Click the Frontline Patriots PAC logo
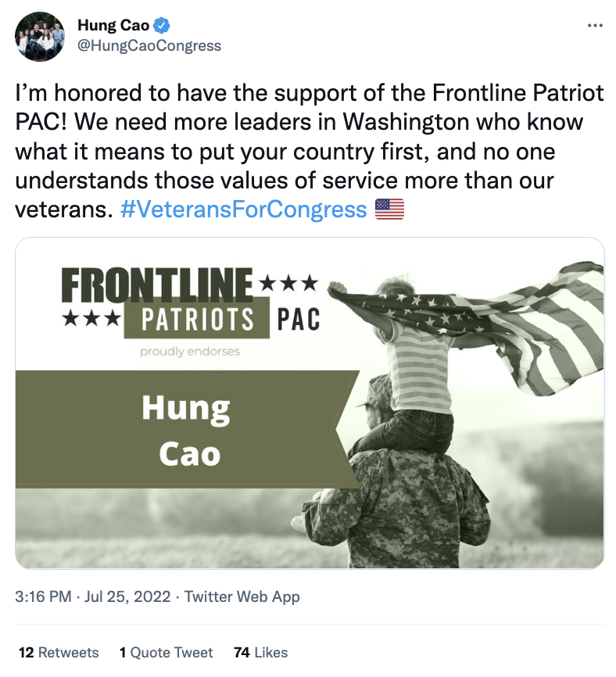616x677 pixels. point(191,303)
